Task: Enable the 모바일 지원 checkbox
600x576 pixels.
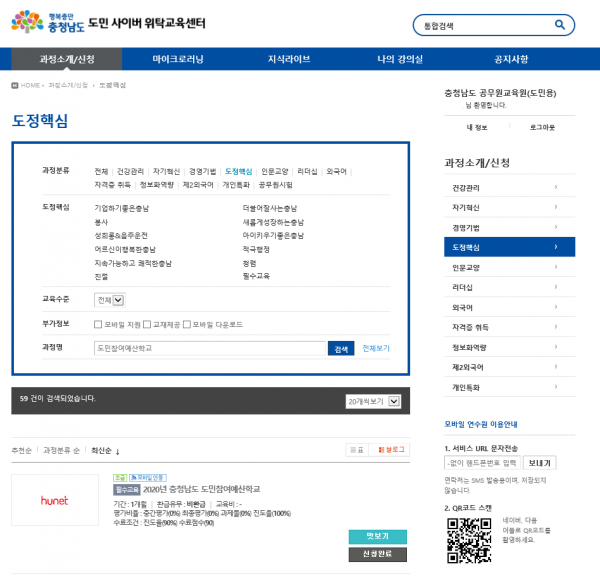Action: [97, 325]
